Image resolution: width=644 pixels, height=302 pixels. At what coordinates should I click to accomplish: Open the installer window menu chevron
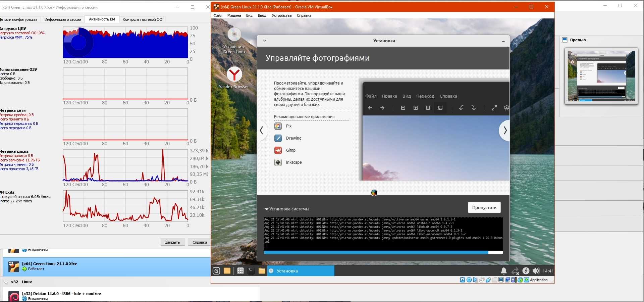pyautogui.click(x=264, y=41)
